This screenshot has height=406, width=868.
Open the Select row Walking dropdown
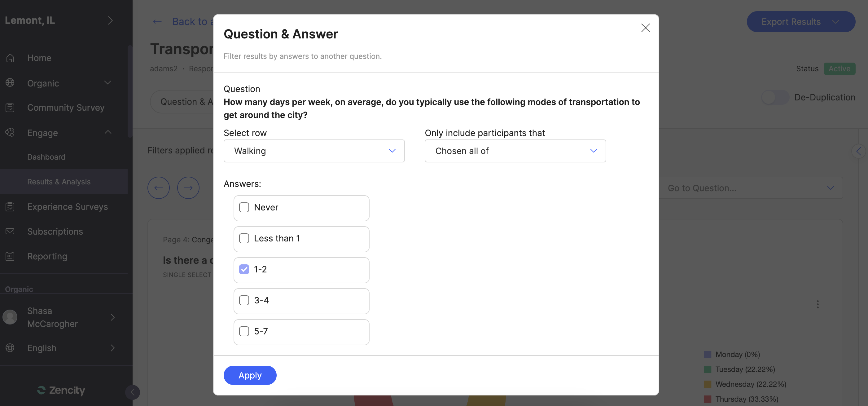point(314,151)
